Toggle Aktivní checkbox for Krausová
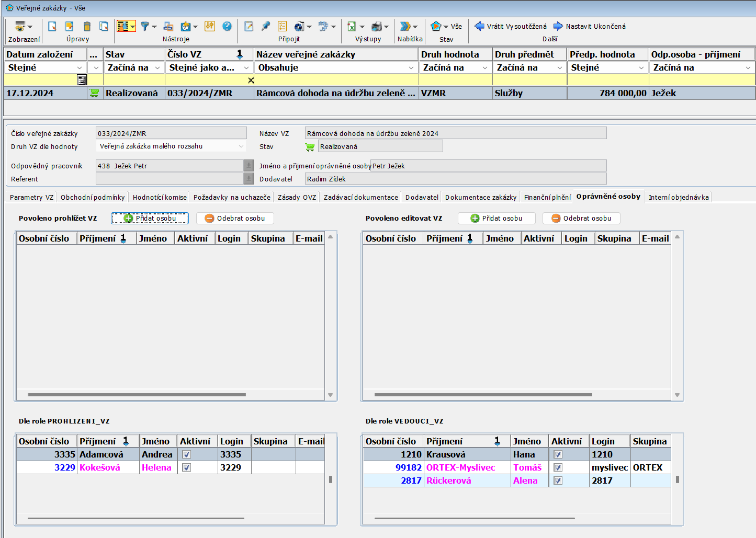Image resolution: width=756 pixels, height=538 pixels. coord(558,455)
